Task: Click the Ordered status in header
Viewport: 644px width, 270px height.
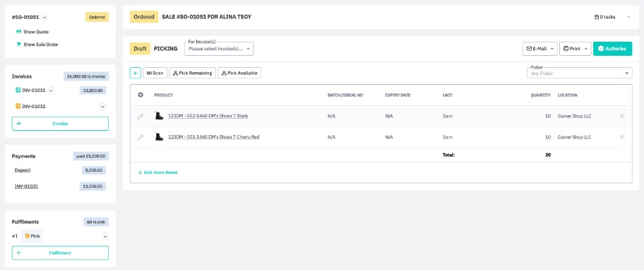Action: 144,17
